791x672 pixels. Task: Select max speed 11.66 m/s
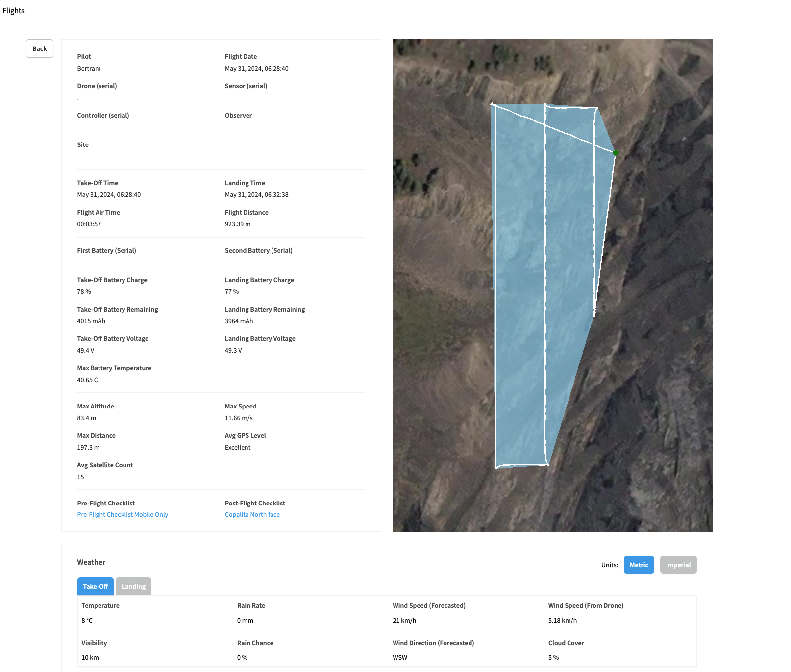(x=239, y=418)
